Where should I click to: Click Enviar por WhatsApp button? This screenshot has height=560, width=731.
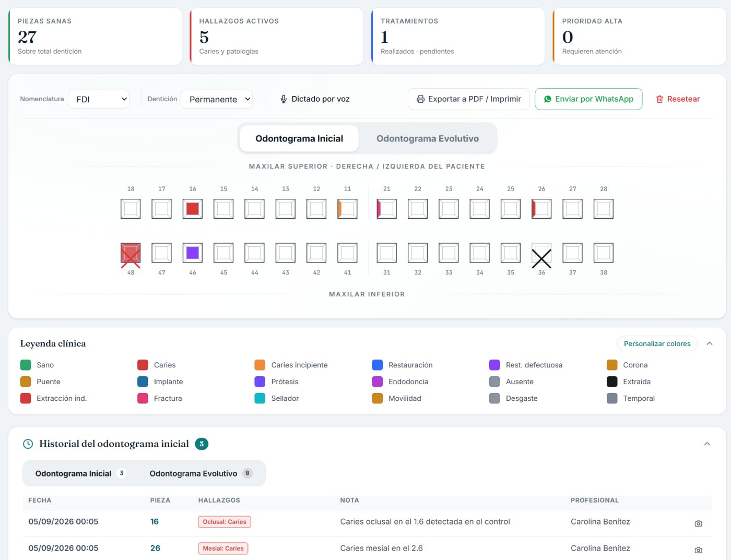588,99
